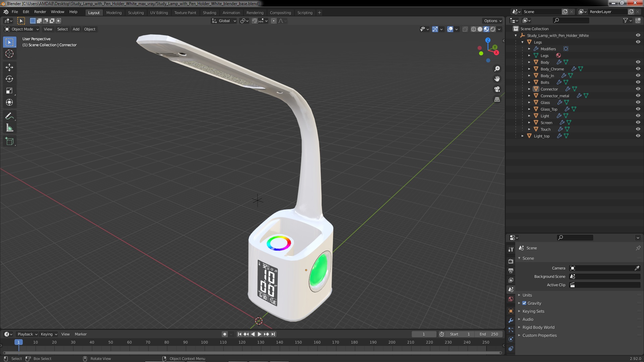The image size is (644, 362).
Task: Open the Options dropdown
Action: click(493, 21)
